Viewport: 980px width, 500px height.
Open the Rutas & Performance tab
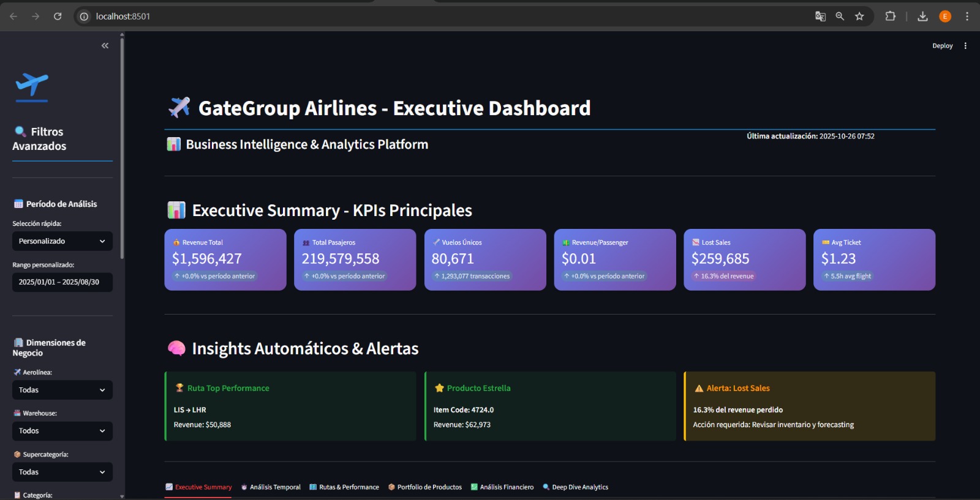pos(344,487)
